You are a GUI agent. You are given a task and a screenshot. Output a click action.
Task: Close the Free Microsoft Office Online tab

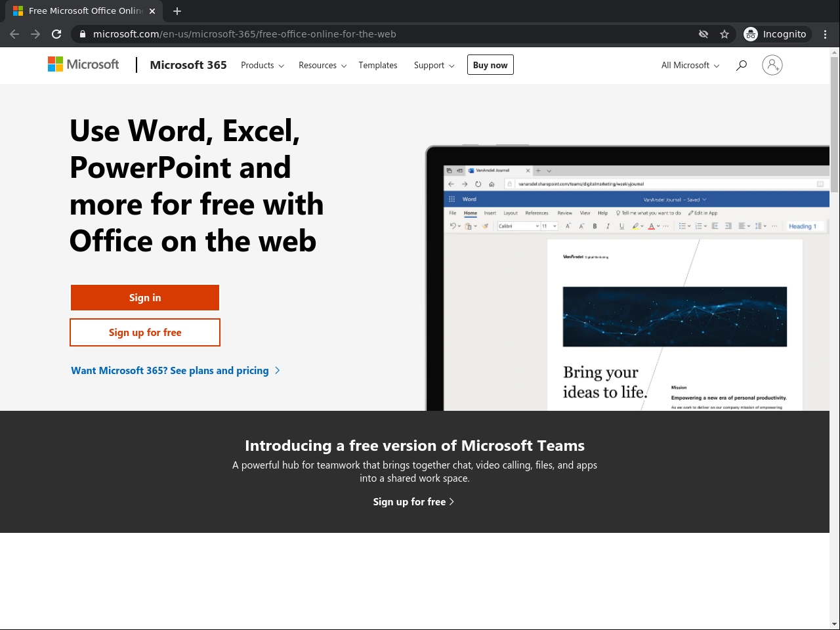(x=152, y=11)
